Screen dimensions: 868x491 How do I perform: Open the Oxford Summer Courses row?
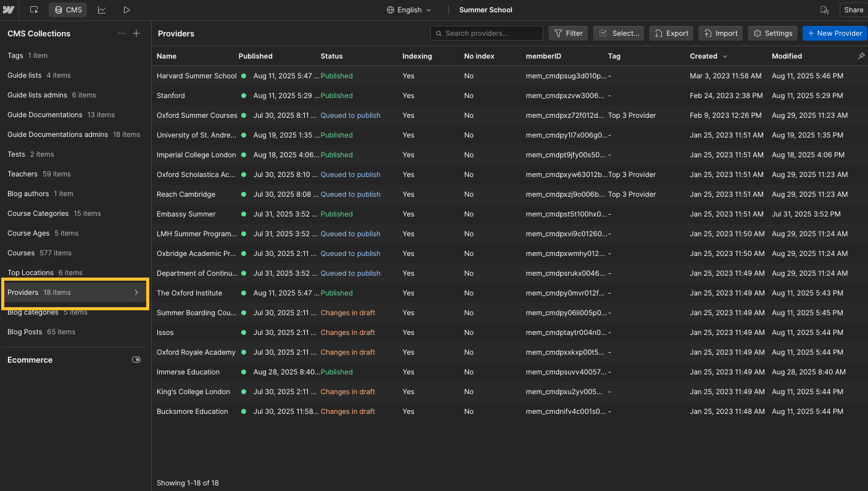click(510, 115)
